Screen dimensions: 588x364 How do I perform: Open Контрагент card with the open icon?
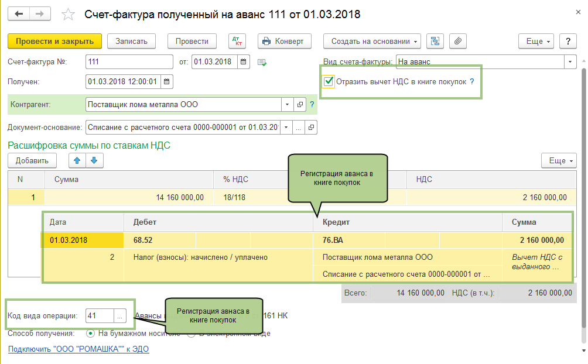coord(300,105)
